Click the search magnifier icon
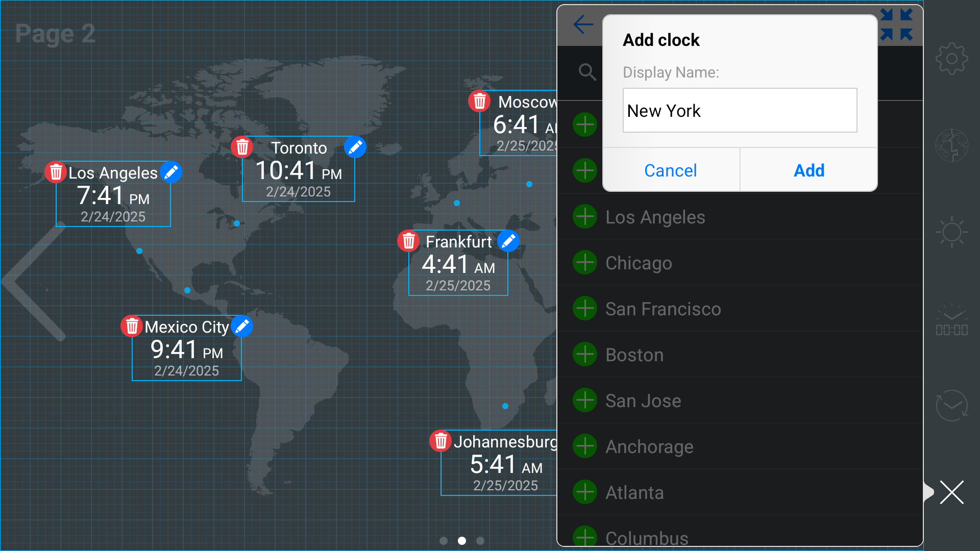This screenshot has width=980, height=551. click(x=587, y=72)
